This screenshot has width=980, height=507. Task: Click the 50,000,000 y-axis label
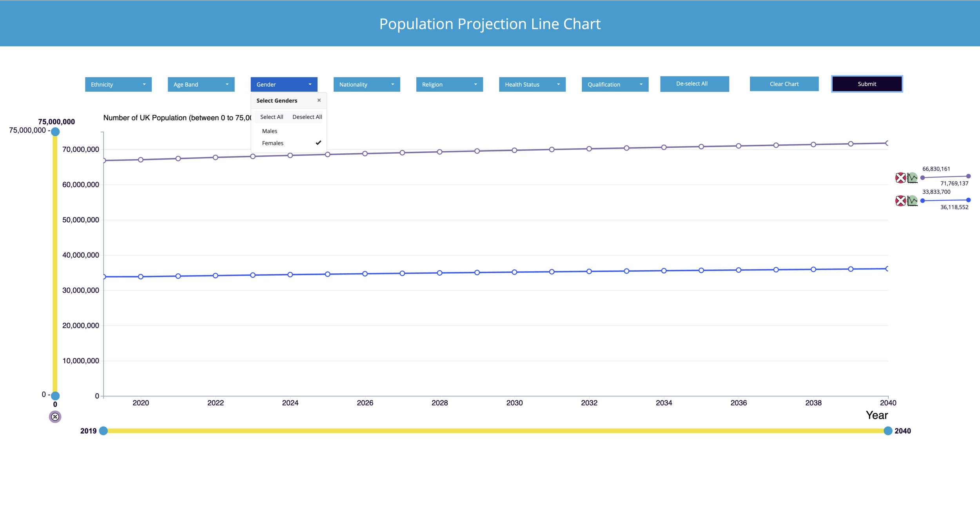click(81, 220)
